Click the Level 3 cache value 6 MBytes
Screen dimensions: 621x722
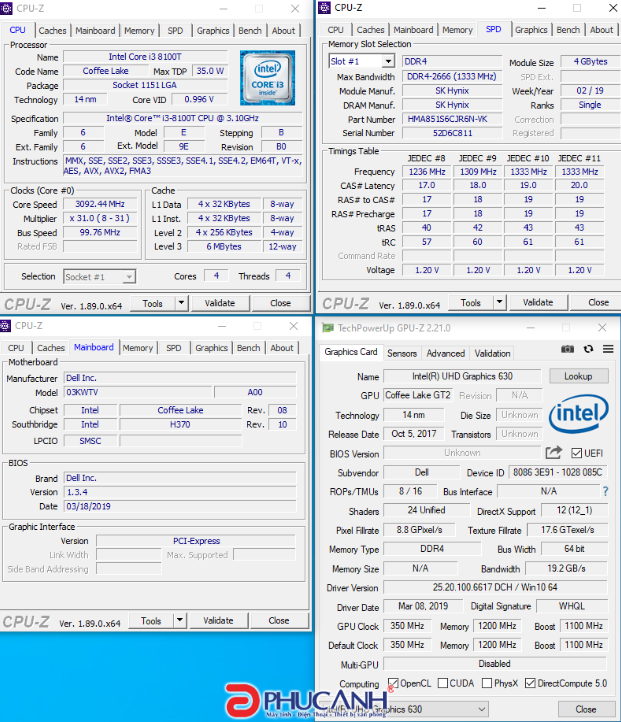point(224,246)
